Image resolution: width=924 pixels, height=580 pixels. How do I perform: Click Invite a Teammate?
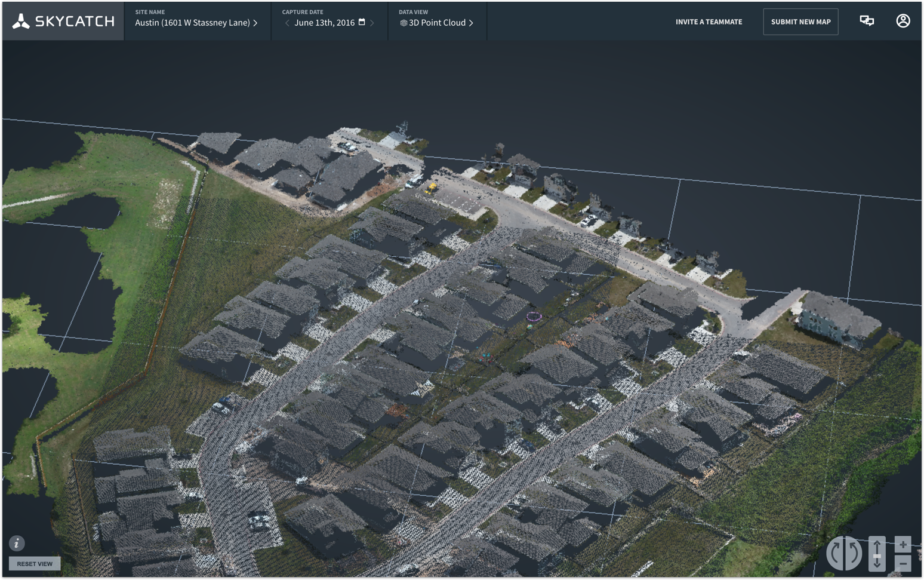[x=709, y=22]
